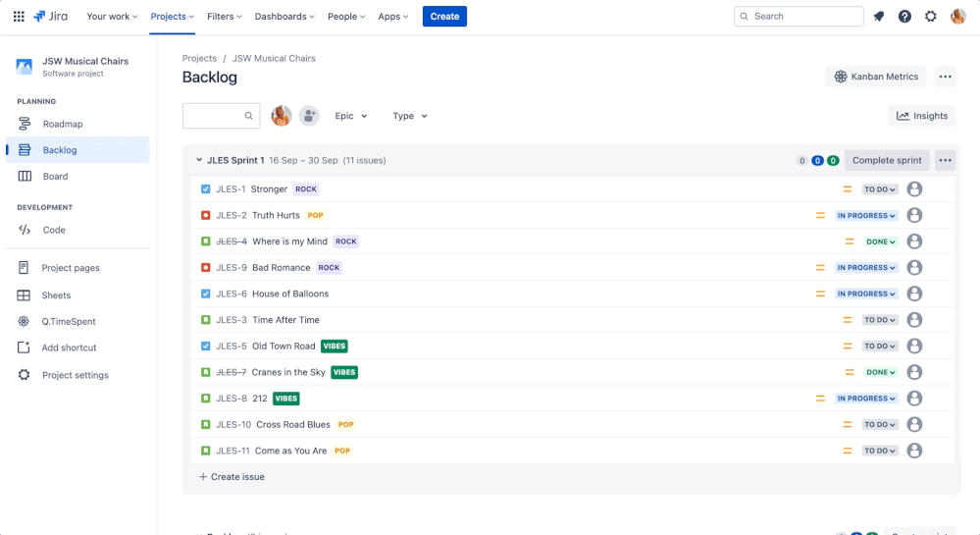Screen dimensions: 980x535
Task: Open the app switcher grid icon
Action: (x=19, y=17)
